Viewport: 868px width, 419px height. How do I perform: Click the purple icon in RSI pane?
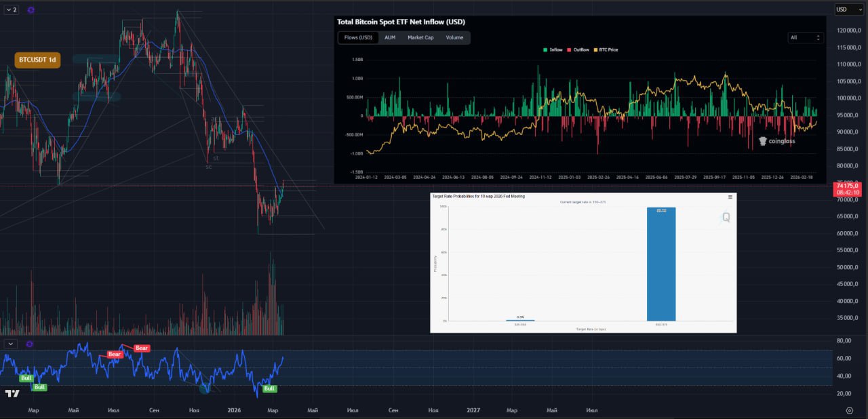31,343
